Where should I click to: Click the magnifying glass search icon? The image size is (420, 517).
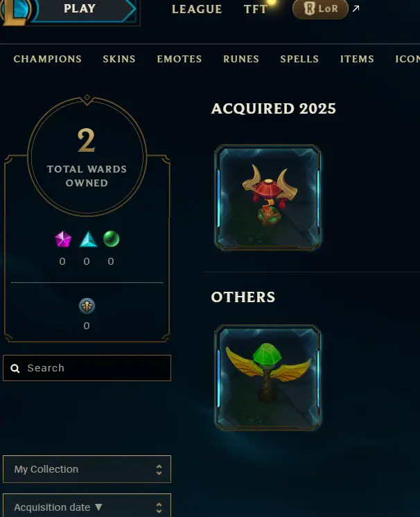coord(15,368)
